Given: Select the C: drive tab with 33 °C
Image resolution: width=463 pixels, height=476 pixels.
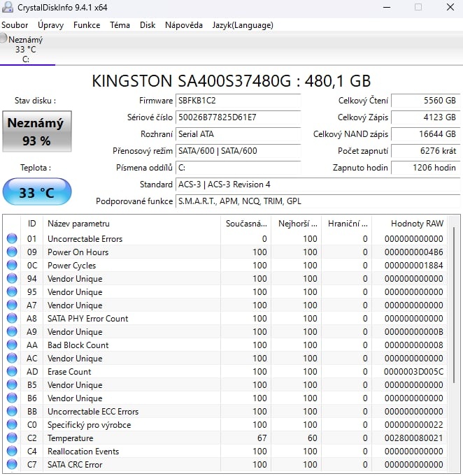Looking at the screenshot, I should [27, 49].
